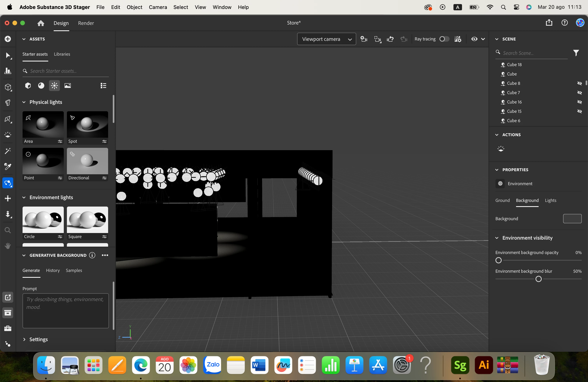This screenshot has width=588, height=382.
Task: Switch to the Lights environment tab
Action: pos(550,200)
